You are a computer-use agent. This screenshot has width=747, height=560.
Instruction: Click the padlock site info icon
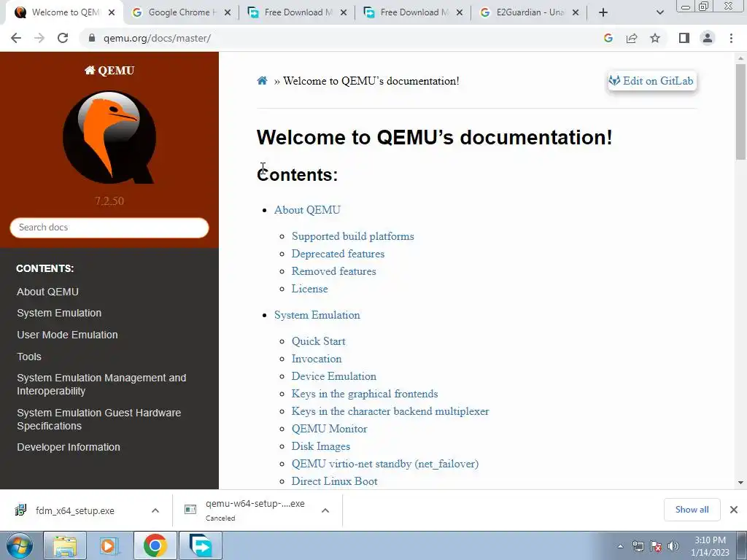(x=92, y=38)
